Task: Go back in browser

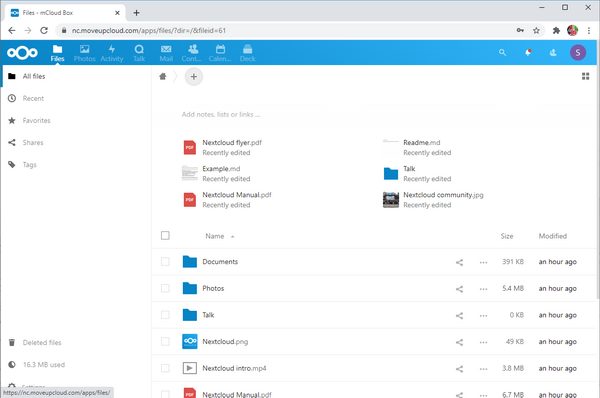Action: 12,30
